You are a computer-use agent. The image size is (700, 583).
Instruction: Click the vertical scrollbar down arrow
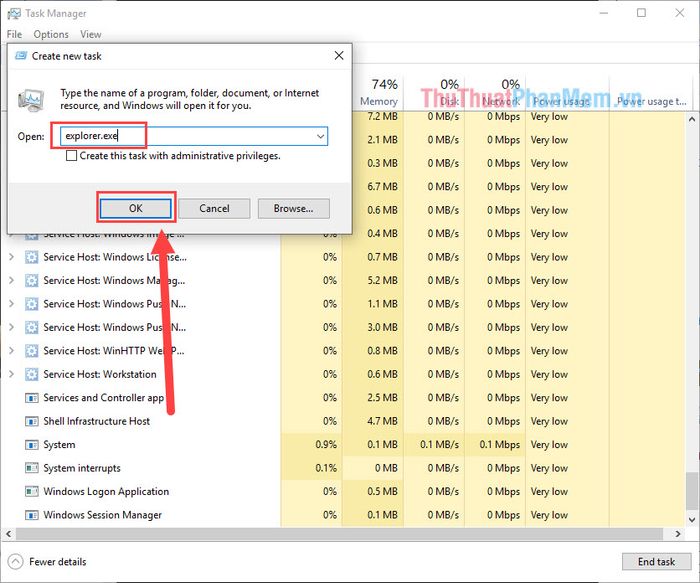[x=692, y=519]
